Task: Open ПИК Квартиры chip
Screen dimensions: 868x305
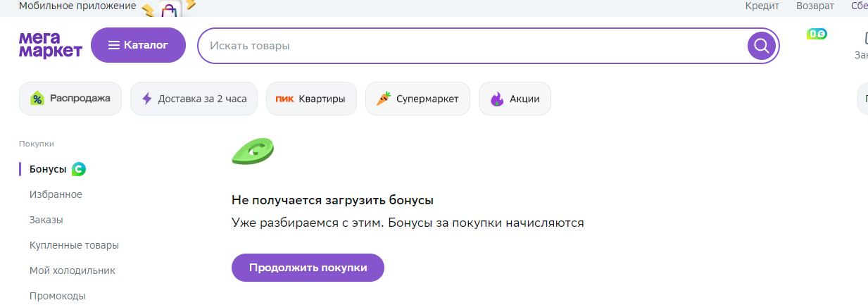Action: click(x=311, y=99)
